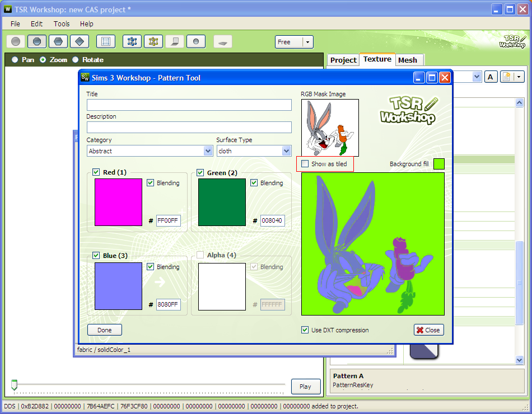
Task: Click the large pattern preview image
Action: [x=373, y=244]
